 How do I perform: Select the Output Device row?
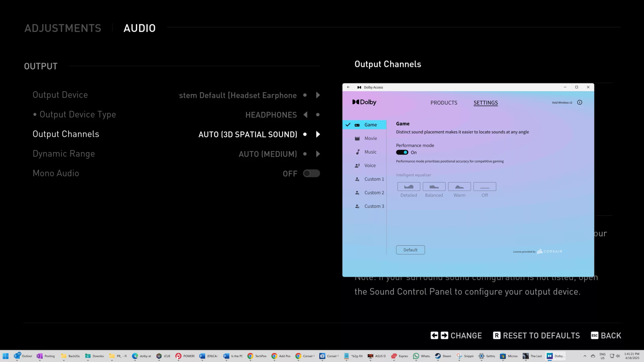point(176,95)
